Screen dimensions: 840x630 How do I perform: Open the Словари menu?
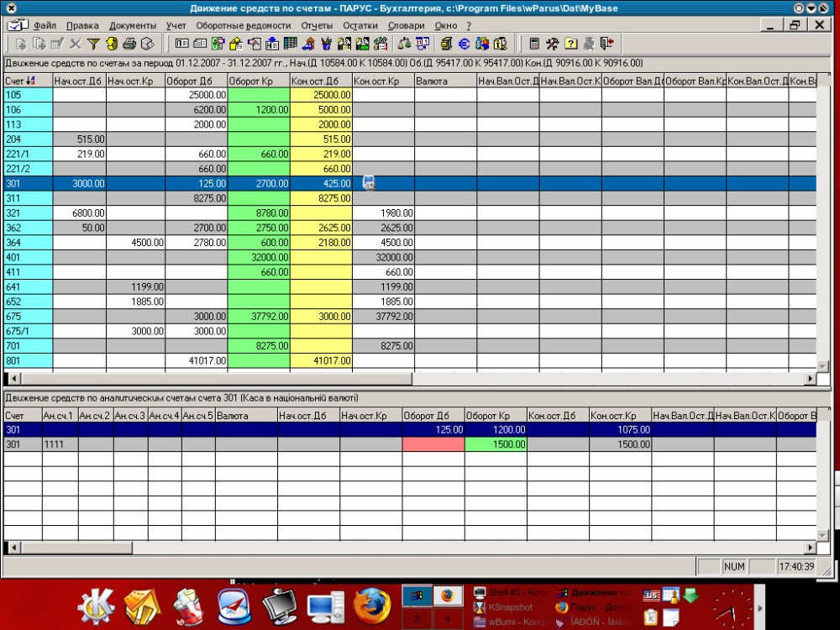pos(406,25)
